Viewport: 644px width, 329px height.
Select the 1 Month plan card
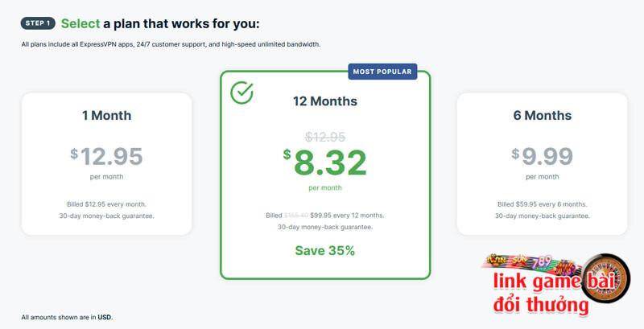point(107,163)
